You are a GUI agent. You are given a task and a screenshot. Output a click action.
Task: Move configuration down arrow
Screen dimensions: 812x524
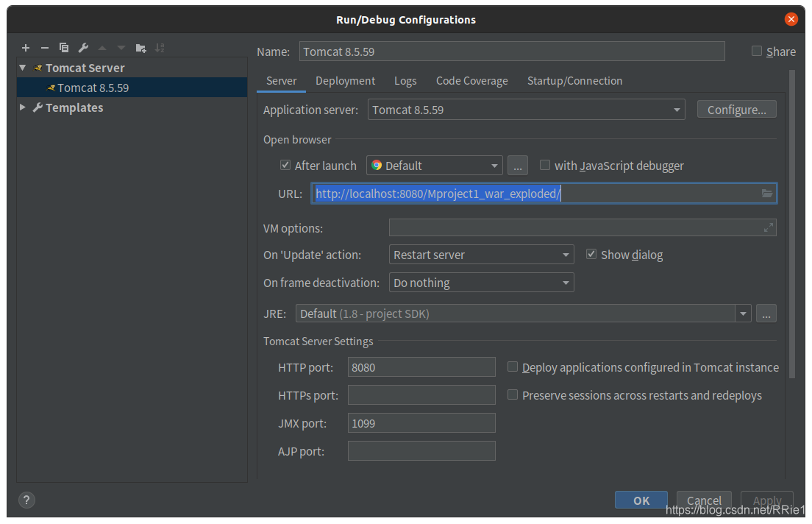point(121,48)
